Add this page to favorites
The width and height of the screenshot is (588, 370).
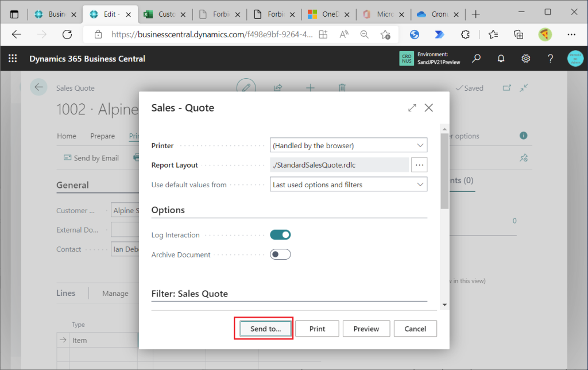(x=385, y=34)
